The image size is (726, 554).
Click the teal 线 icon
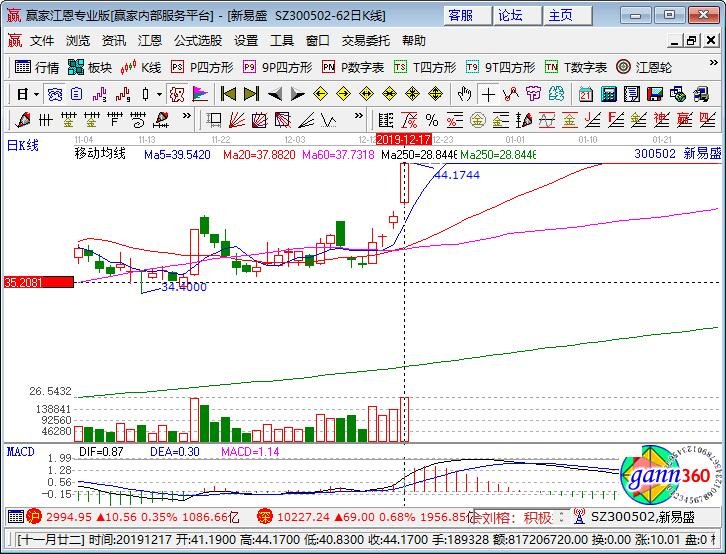tap(556, 95)
